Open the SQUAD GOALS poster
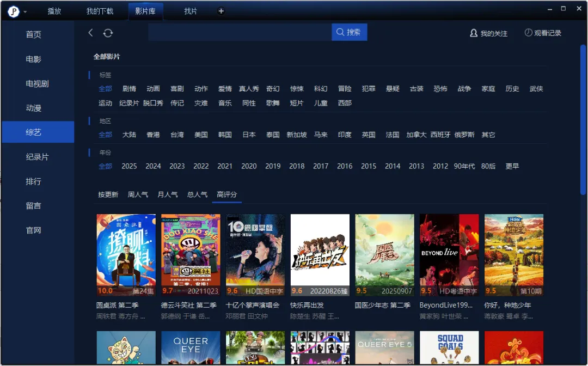This screenshot has height=366, width=588. pyautogui.click(x=449, y=347)
